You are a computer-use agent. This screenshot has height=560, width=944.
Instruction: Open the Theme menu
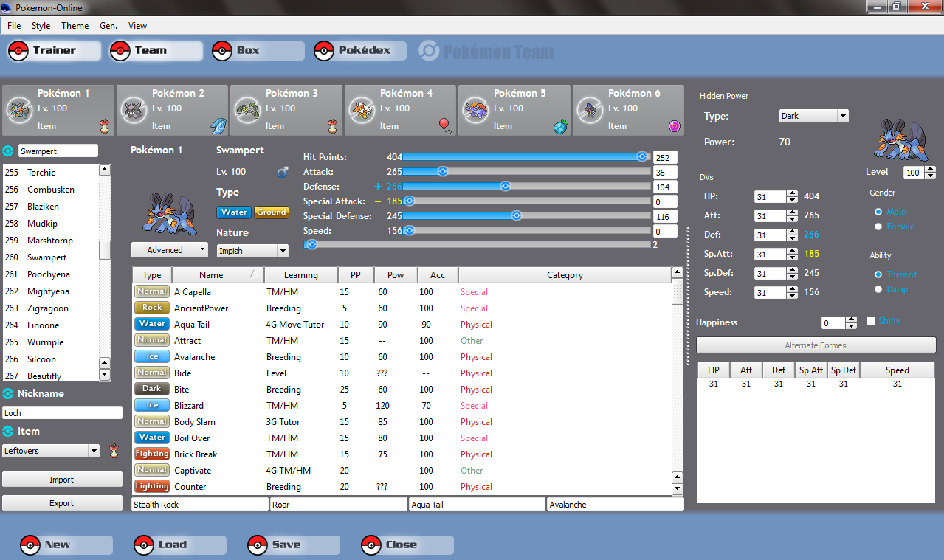click(x=75, y=25)
